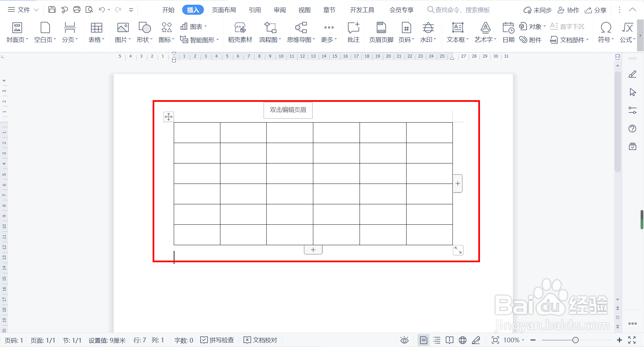Insert a flowchart (流程图)
The width and height of the screenshot is (644, 347).
coord(270,32)
